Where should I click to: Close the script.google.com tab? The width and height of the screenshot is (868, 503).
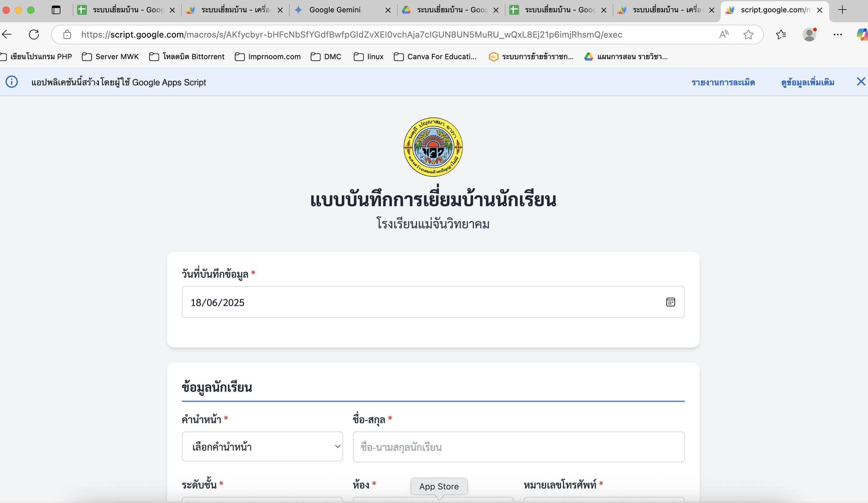tap(820, 10)
